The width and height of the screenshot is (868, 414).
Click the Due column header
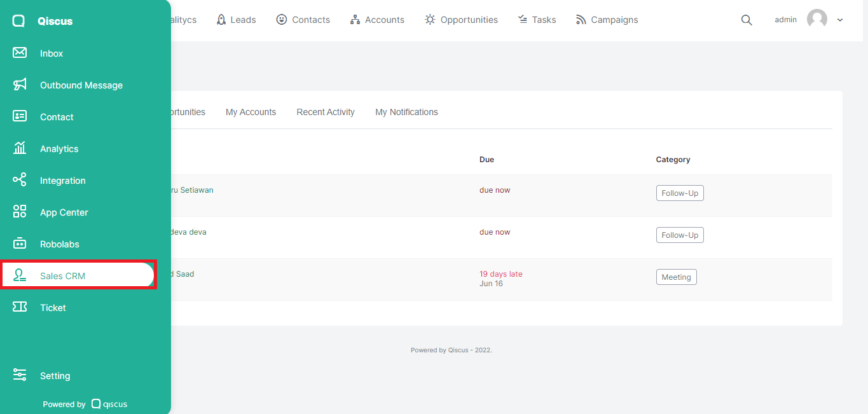[486, 160]
